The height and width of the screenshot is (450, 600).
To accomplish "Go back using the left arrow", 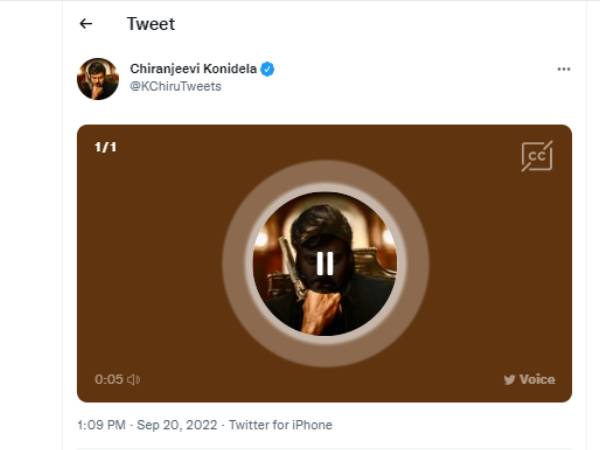I will pyautogui.click(x=86, y=24).
